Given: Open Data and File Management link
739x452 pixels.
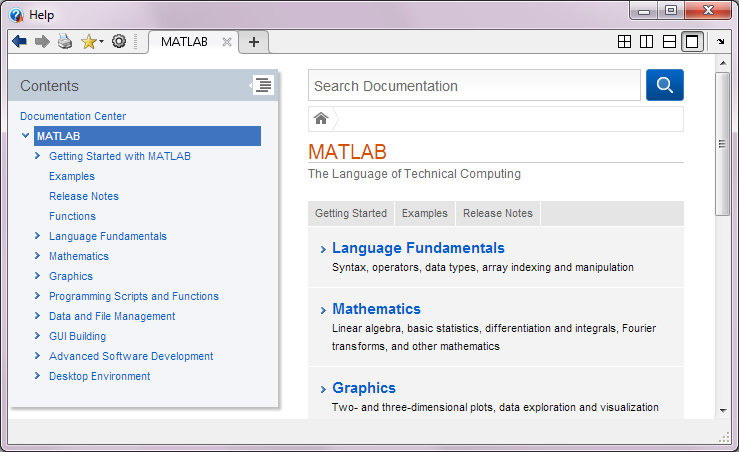Looking at the screenshot, I should click(112, 316).
